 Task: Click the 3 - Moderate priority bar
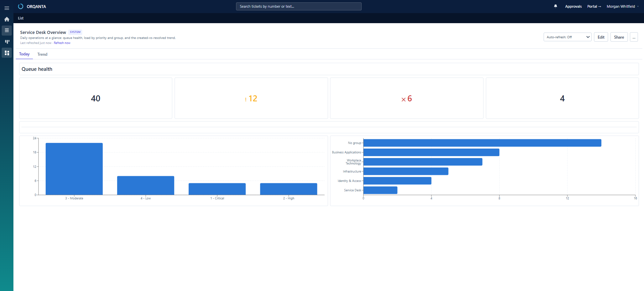(x=74, y=169)
